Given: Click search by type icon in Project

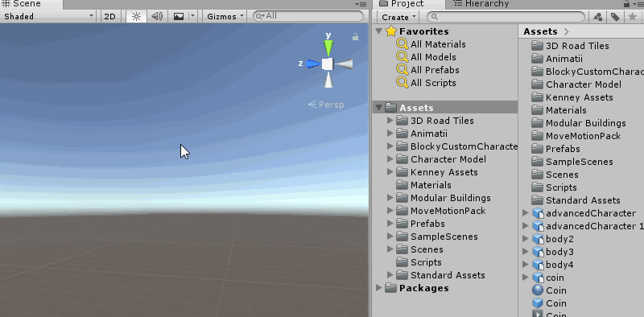Looking at the screenshot, I should 598,17.
